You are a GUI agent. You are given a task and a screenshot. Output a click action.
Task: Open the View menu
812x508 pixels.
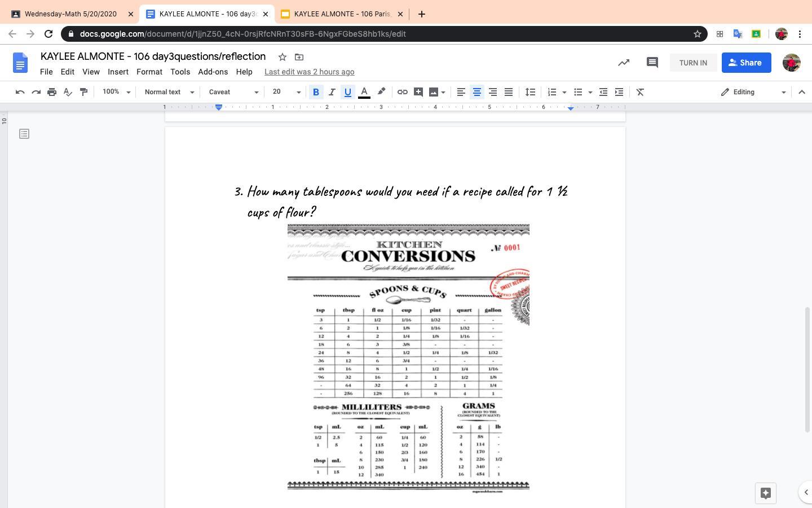pyautogui.click(x=91, y=72)
